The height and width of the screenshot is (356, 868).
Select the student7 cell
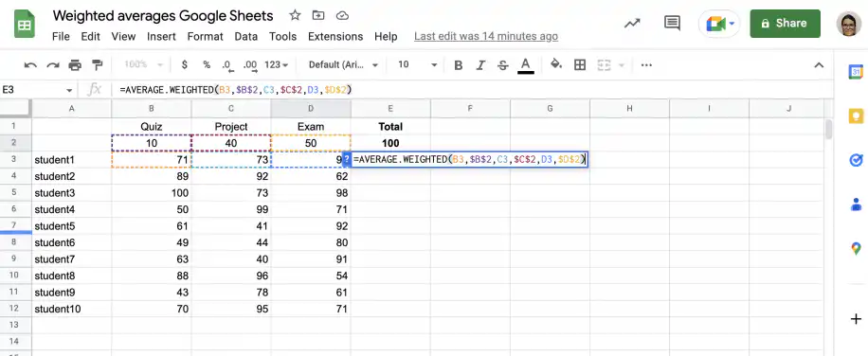click(71, 259)
